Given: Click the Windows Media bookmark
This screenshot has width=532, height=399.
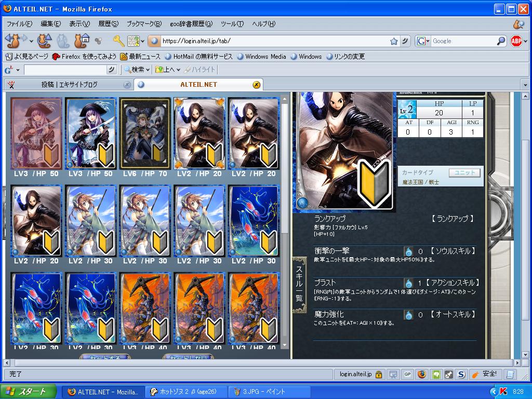Looking at the screenshot, I should click(262, 56).
